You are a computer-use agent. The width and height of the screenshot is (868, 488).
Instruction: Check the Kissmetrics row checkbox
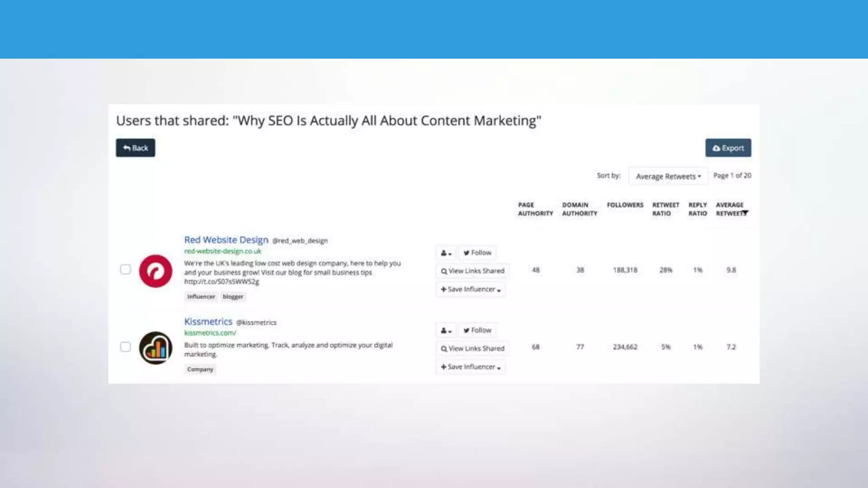(125, 347)
